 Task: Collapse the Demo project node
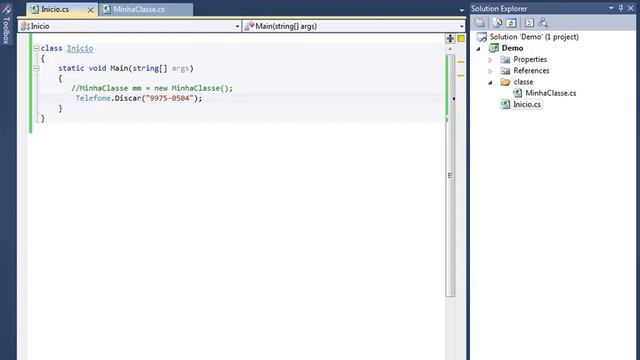point(479,49)
